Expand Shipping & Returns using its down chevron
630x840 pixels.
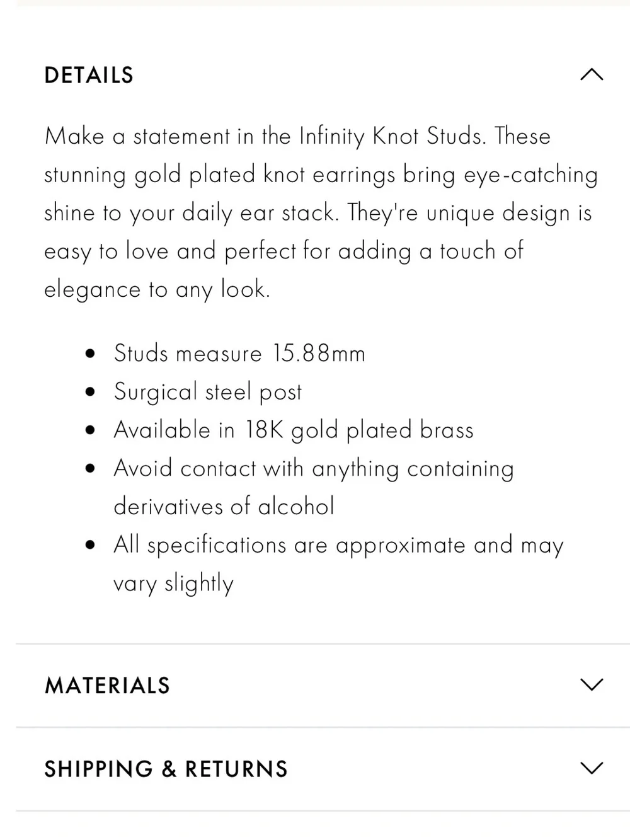pos(591,768)
